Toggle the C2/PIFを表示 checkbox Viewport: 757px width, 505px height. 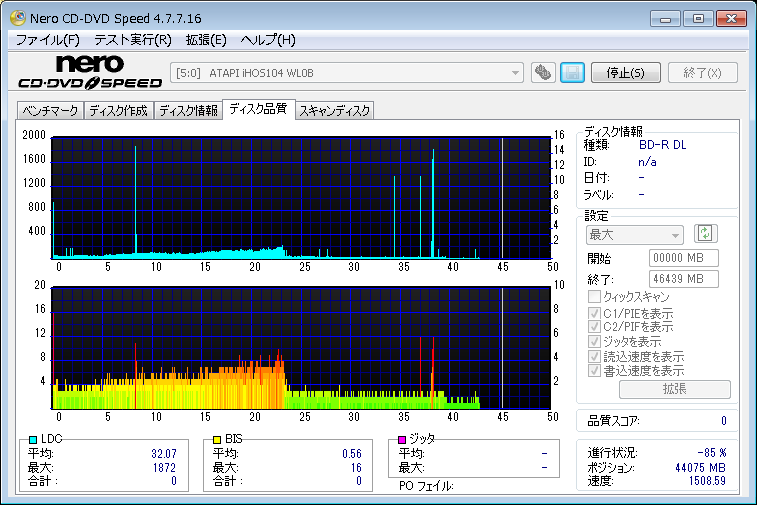[x=594, y=327]
